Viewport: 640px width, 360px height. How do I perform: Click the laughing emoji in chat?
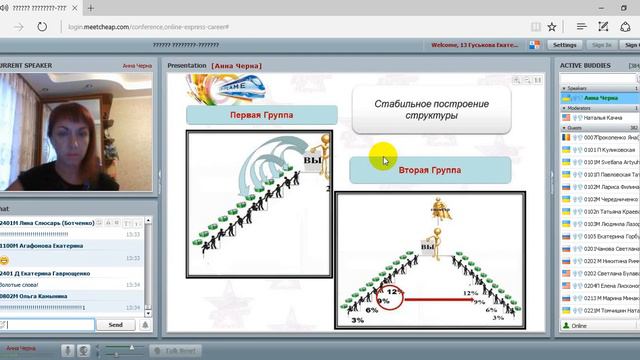point(4,260)
